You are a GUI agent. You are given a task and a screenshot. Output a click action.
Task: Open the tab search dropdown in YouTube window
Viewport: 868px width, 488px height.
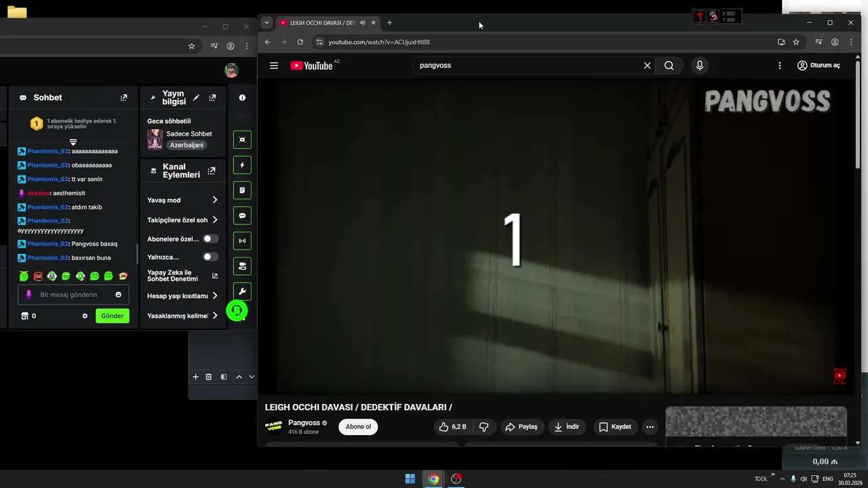(x=267, y=22)
